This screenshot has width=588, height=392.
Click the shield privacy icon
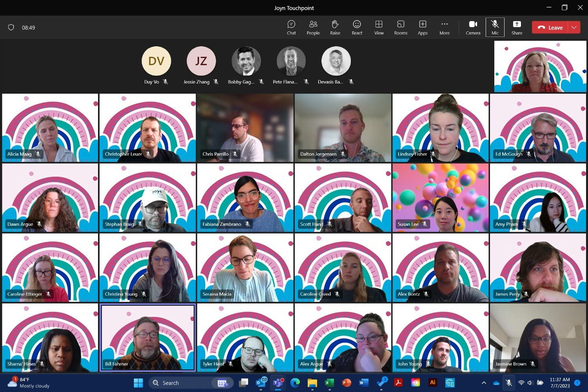11,27
